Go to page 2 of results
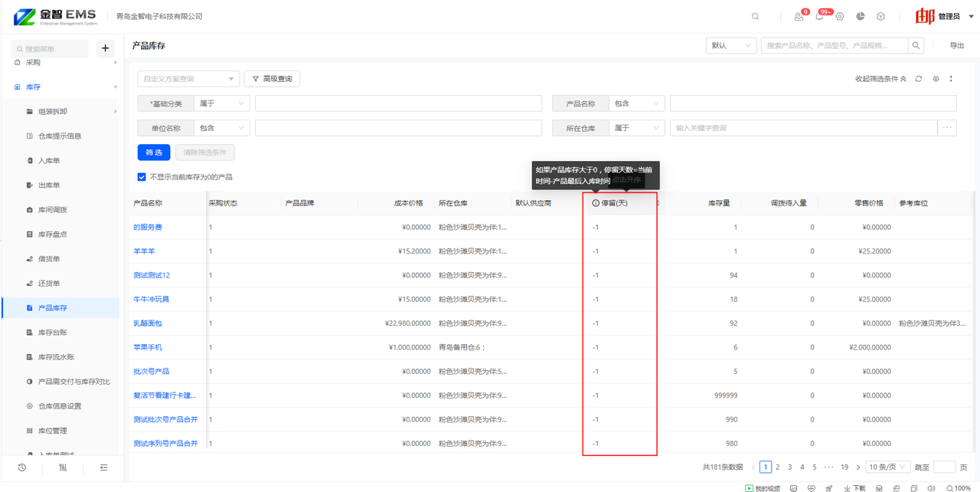This screenshot has width=980, height=492. click(x=778, y=467)
